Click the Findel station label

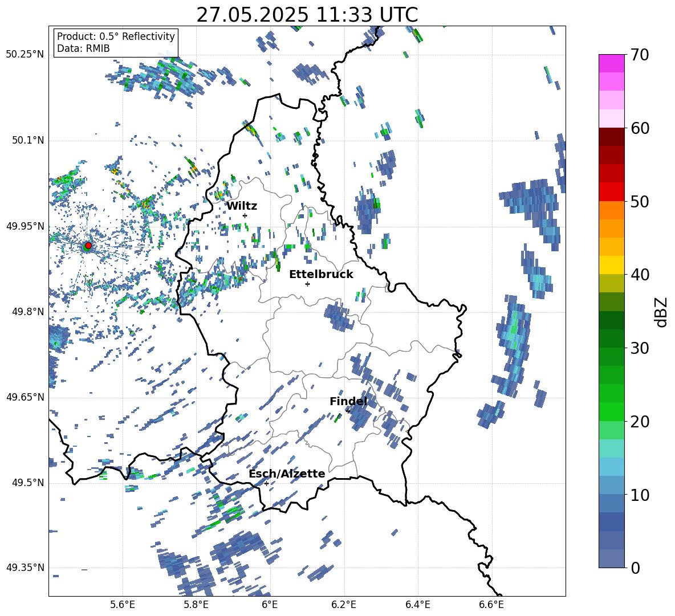point(348,401)
